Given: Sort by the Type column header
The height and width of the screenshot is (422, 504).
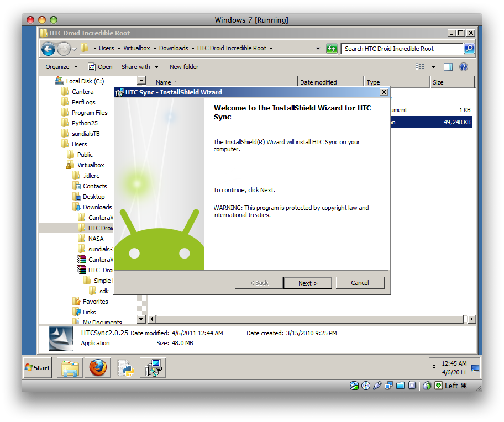Looking at the screenshot, I should (x=397, y=82).
